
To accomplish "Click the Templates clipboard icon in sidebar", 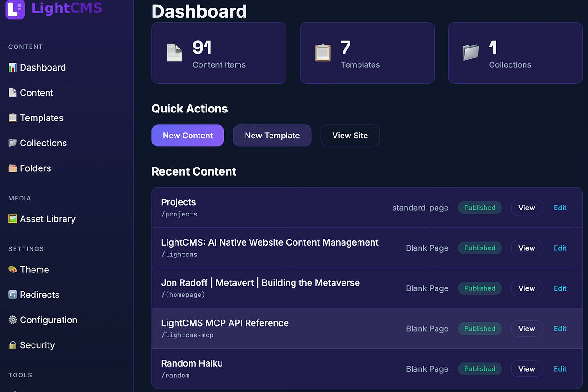I will [13, 118].
